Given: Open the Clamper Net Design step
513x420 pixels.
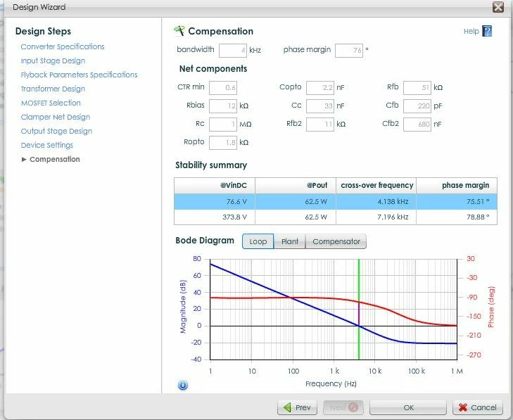Looking at the screenshot, I should (x=56, y=117).
